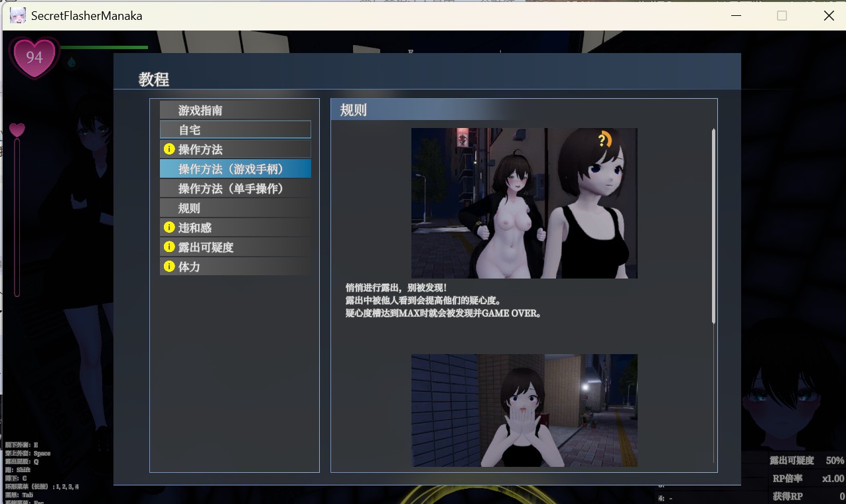Click the RP倍率 x1.00 value
Viewport: 846px width, 504px height.
point(833,478)
